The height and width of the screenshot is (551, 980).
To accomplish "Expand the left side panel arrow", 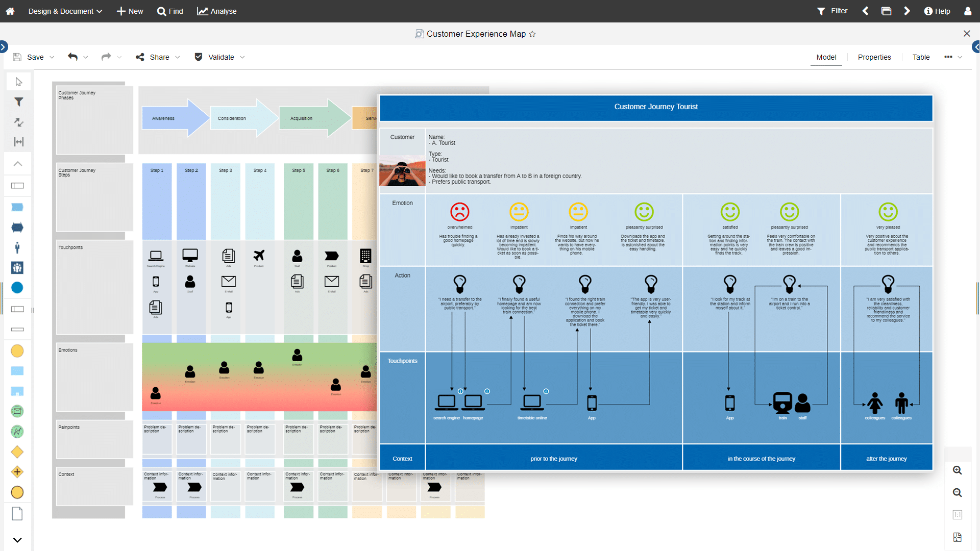I will coord(3,47).
